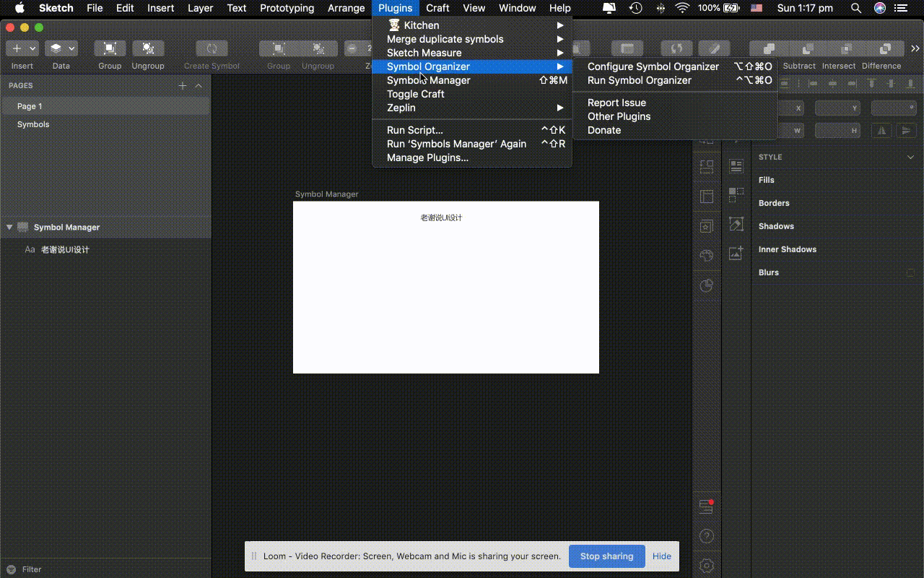Viewport: 924px width, 578px height.
Task: Click the Craft text placeholder icon
Action: click(x=736, y=166)
